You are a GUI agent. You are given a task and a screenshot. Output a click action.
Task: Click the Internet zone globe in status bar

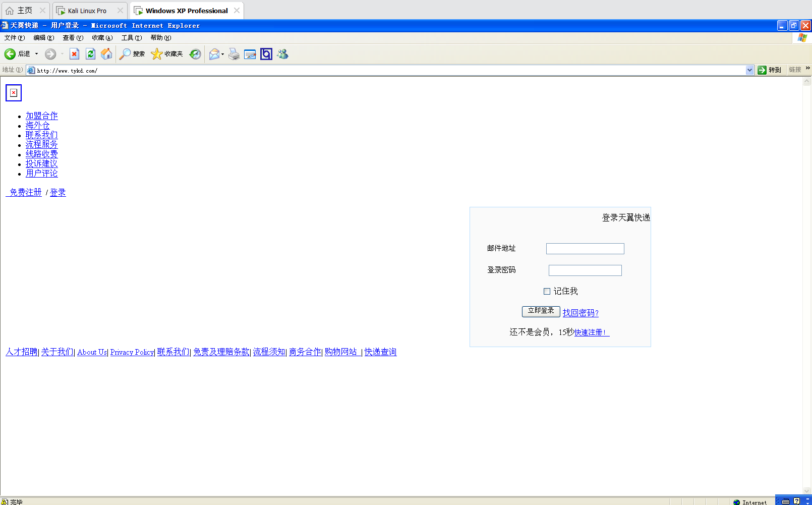tap(737, 502)
